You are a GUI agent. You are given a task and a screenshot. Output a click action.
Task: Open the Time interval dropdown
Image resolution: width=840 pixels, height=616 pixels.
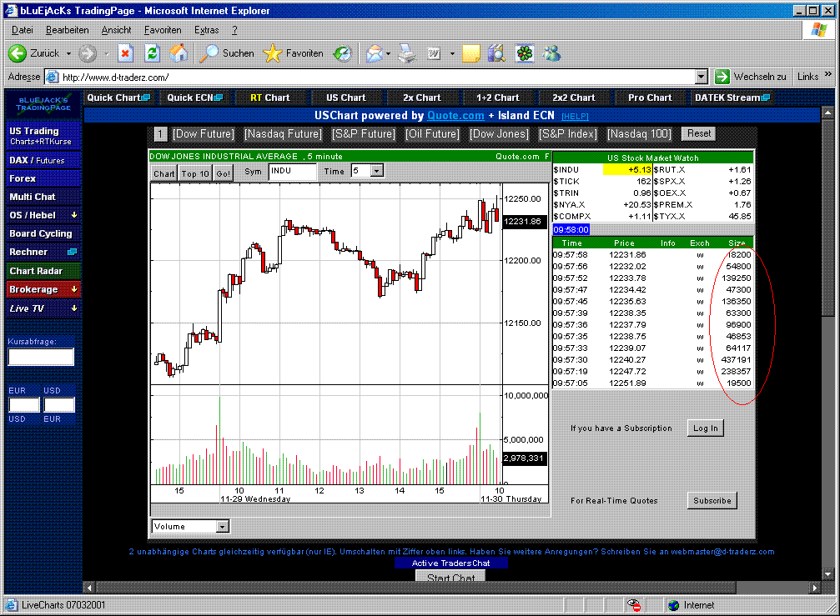coord(377,171)
